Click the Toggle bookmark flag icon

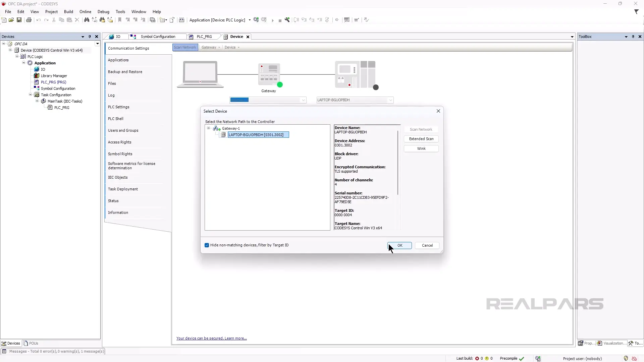point(120,20)
